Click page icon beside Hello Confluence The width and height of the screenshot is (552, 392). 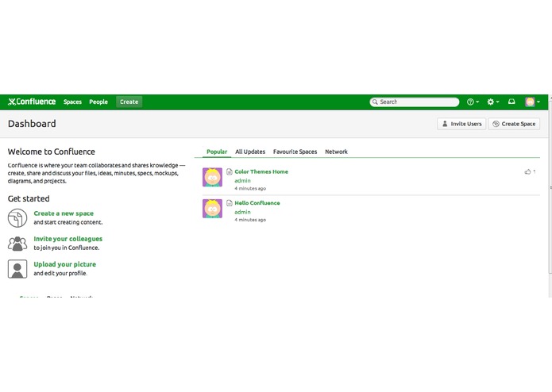(x=230, y=203)
